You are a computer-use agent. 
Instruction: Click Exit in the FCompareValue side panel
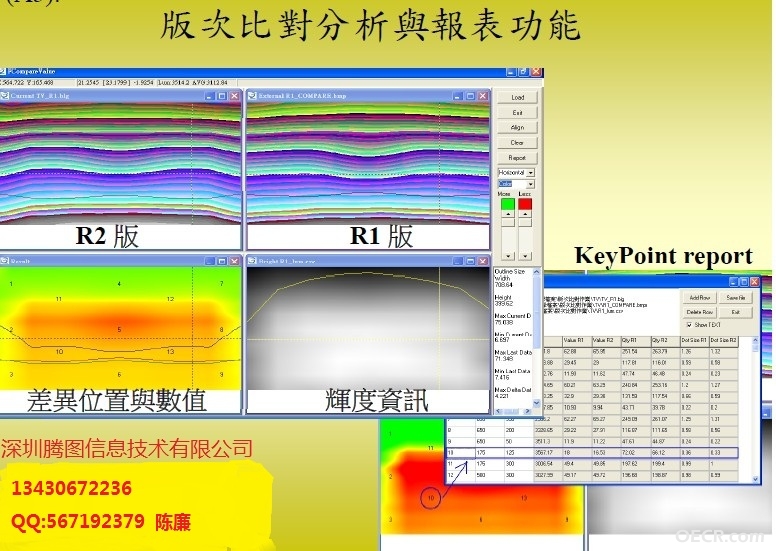coord(517,113)
